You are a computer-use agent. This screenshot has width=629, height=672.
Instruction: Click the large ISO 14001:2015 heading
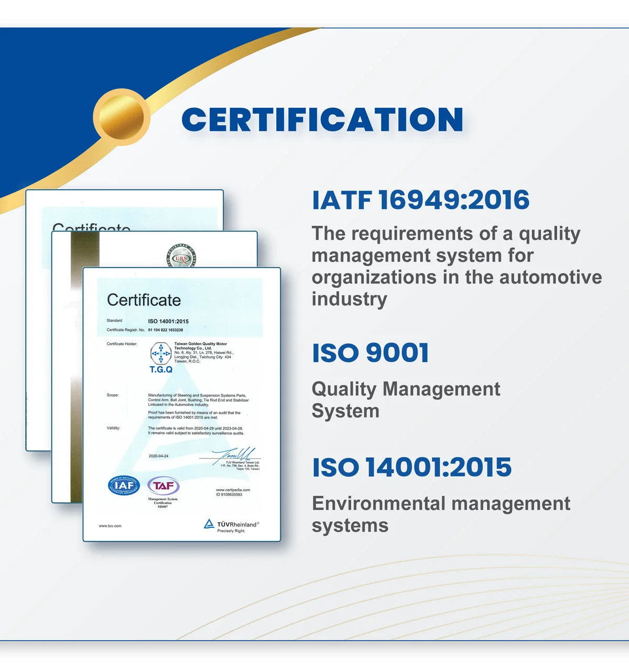point(411,467)
